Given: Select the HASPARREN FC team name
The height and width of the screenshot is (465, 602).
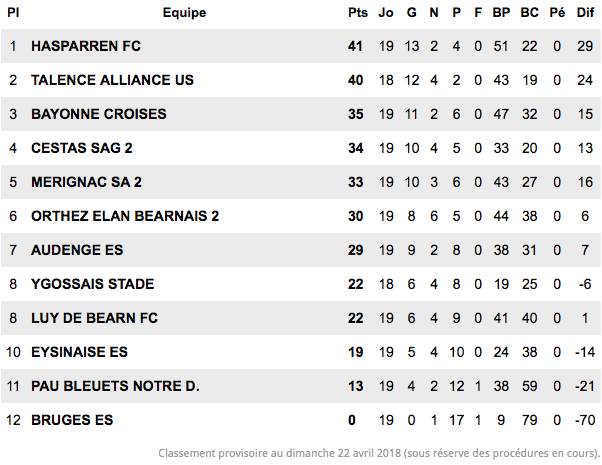Looking at the screenshot, I should click(86, 46).
